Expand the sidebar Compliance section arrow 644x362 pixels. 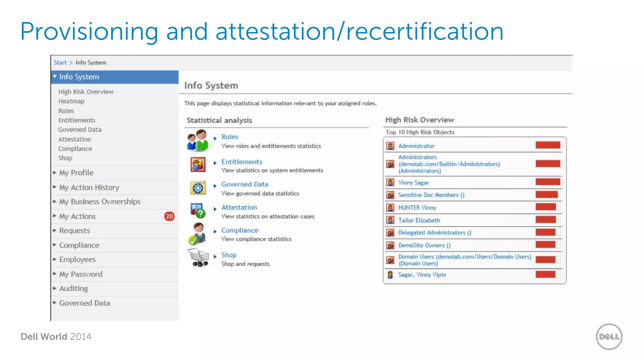55,245
